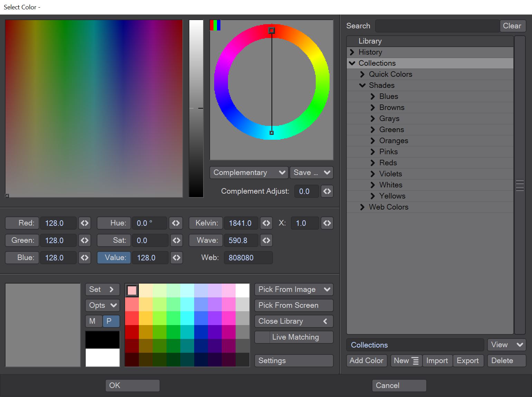The width and height of the screenshot is (532, 397).
Task: Click the X value stepper arrows
Action: (327, 223)
